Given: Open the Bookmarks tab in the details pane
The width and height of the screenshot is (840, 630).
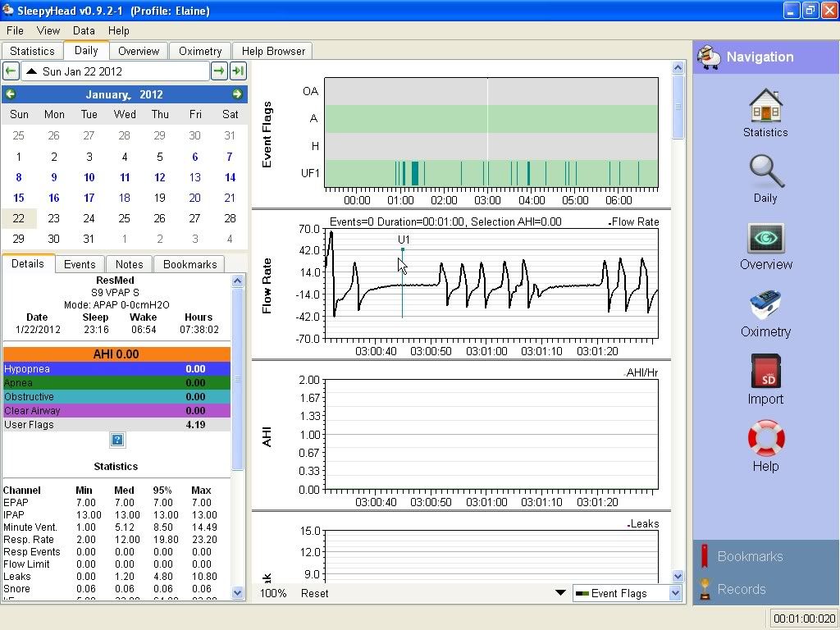Looking at the screenshot, I should pos(189,264).
